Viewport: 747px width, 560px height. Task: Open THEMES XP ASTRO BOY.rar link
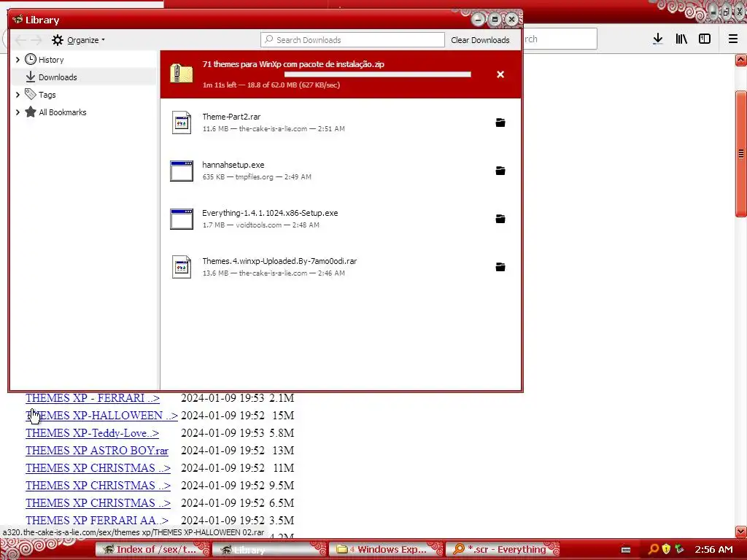pos(97,451)
